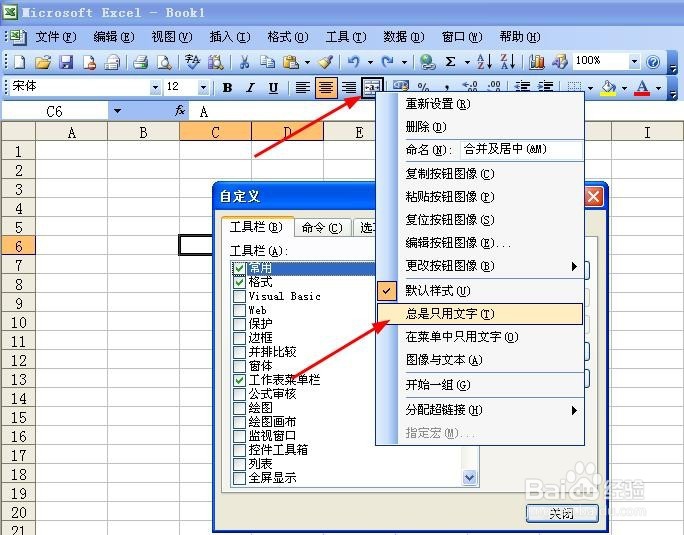Open the 文件 menu
The height and width of the screenshot is (535, 684).
[55, 37]
